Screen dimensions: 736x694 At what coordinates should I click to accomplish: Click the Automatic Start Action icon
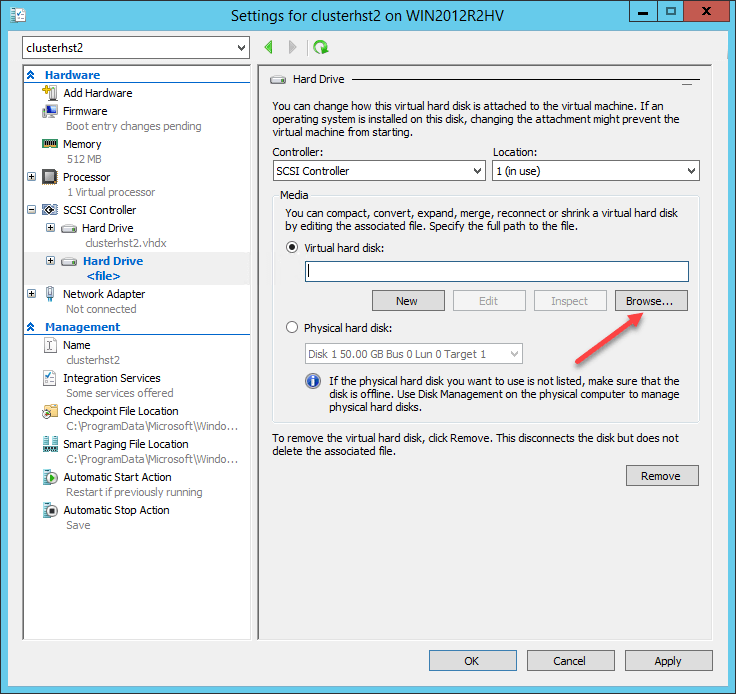coord(50,477)
